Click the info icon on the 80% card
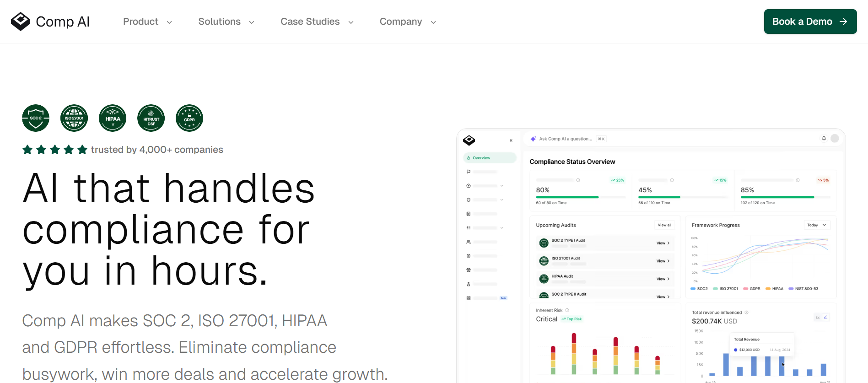Screen dimensions: 868x383 tap(578, 180)
